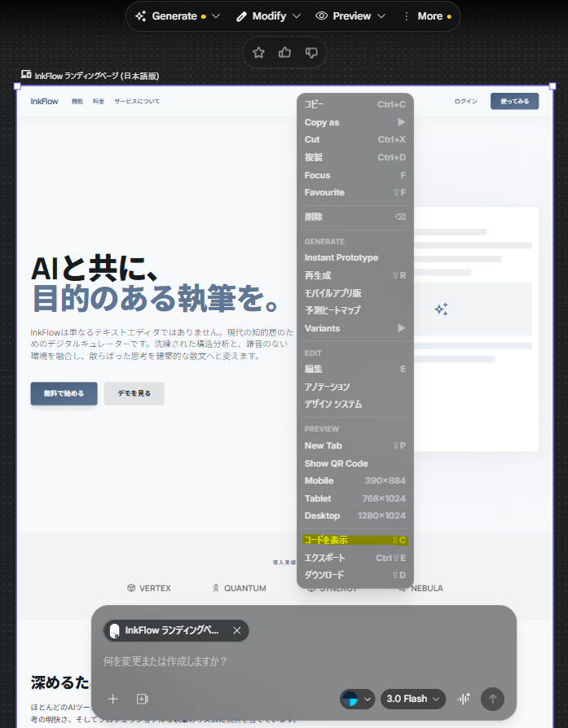
Task: Expand the Modify dropdown
Action: click(x=268, y=16)
